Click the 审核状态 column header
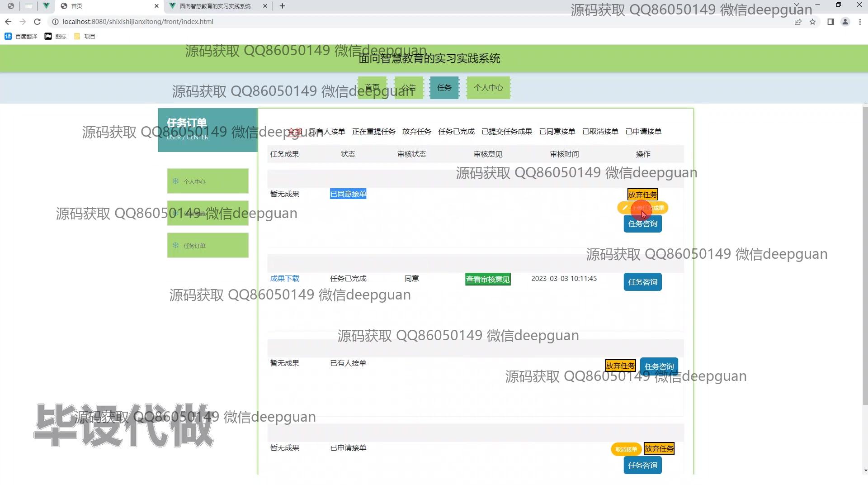 (412, 154)
